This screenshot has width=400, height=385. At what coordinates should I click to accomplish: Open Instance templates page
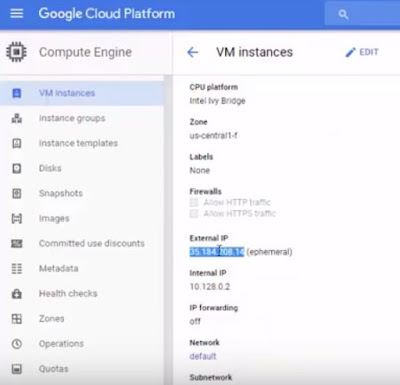pyautogui.click(x=78, y=143)
